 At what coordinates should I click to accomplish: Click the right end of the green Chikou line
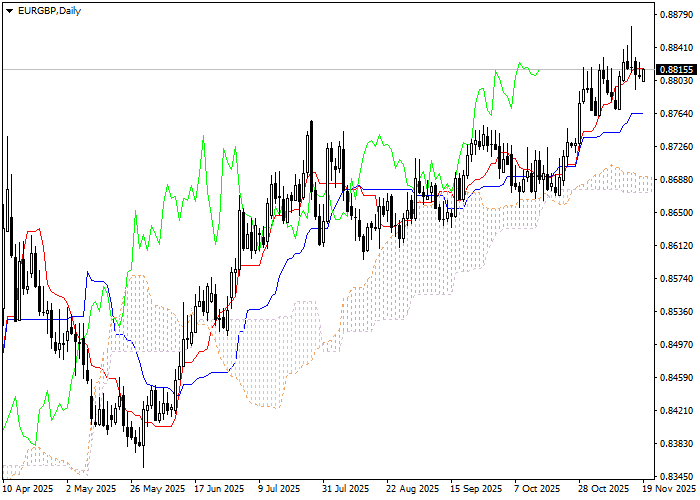[540, 71]
